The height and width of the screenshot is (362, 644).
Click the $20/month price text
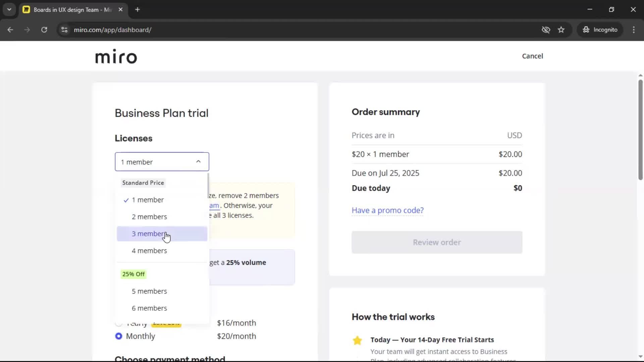point(236,336)
